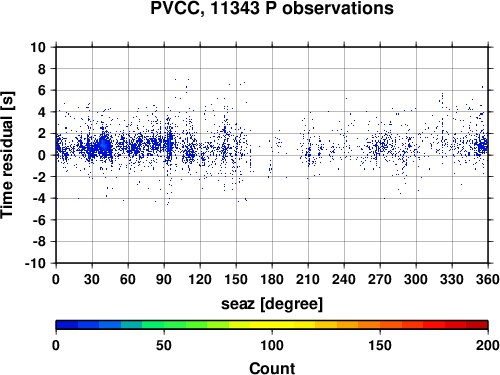Click the y-axis tick label -6

pyautogui.click(x=39, y=220)
